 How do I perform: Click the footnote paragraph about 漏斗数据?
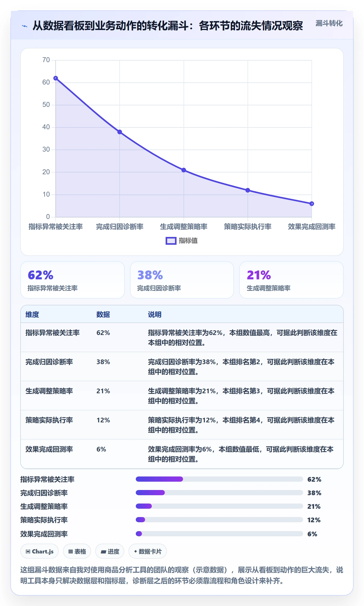coord(182,575)
